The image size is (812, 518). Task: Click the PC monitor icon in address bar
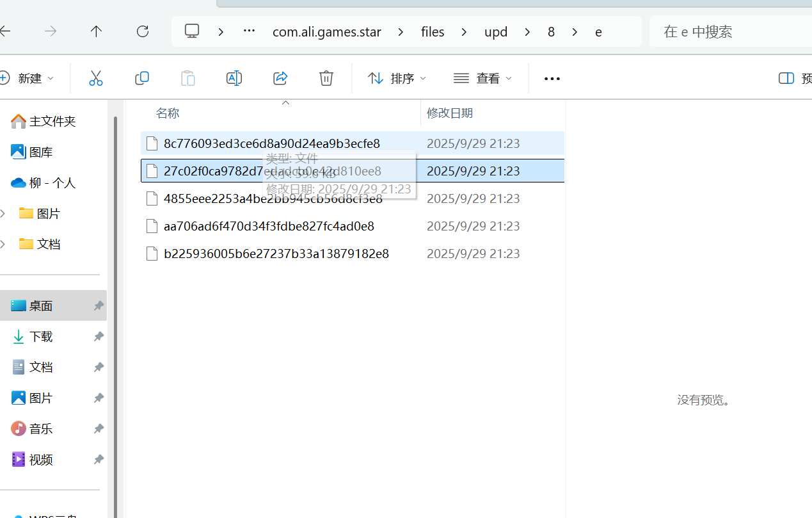coord(192,31)
